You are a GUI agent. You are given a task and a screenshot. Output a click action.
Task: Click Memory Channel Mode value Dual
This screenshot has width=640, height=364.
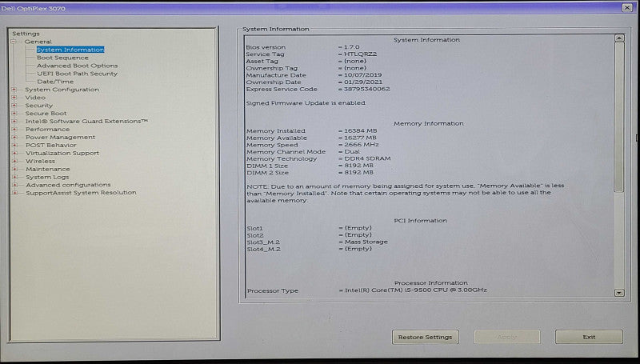352,152
